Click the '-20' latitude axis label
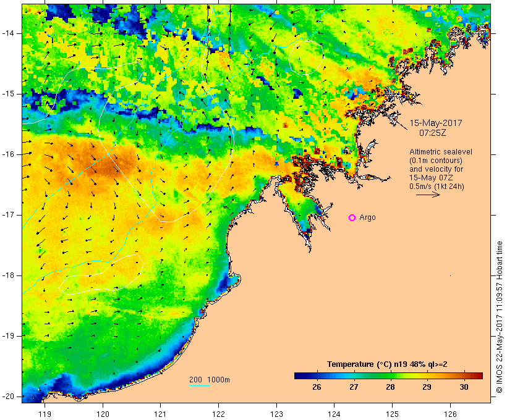The width and height of the screenshot is (507, 420). coord(8,397)
